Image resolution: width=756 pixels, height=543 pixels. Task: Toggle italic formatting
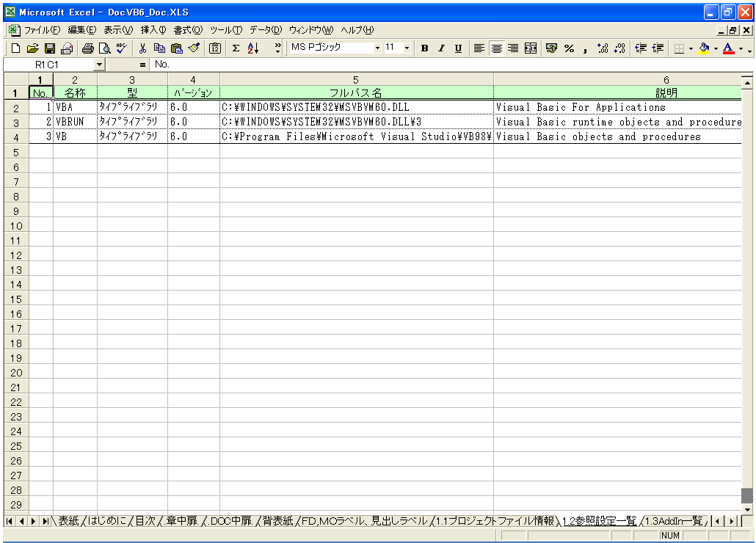pyautogui.click(x=441, y=48)
